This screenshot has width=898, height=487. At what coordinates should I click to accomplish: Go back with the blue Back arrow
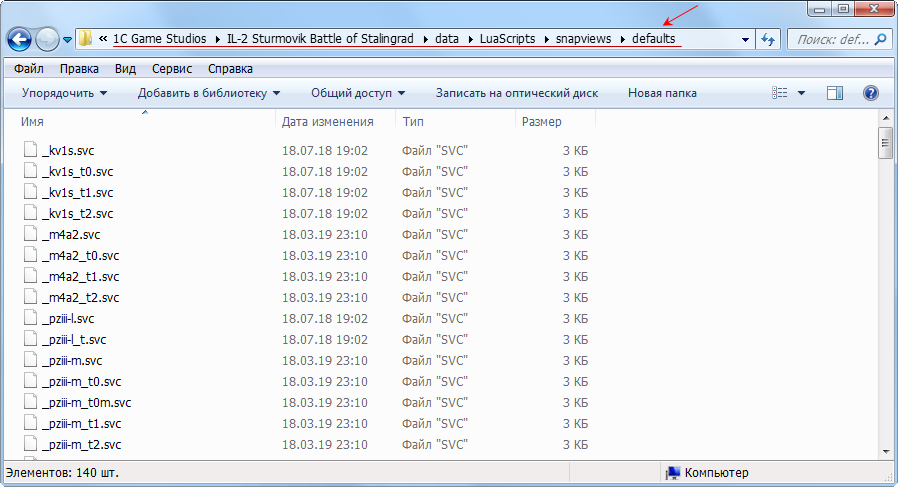pos(19,40)
